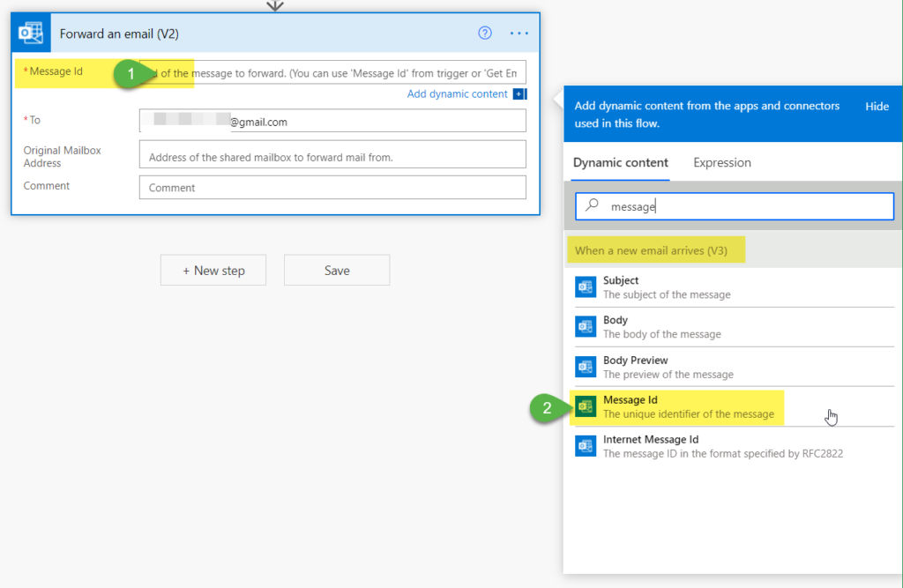Viewport: 903px width, 588px height.
Task: Click the Outlook icon beside Body Preview
Action: pyautogui.click(x=586, y=366)
